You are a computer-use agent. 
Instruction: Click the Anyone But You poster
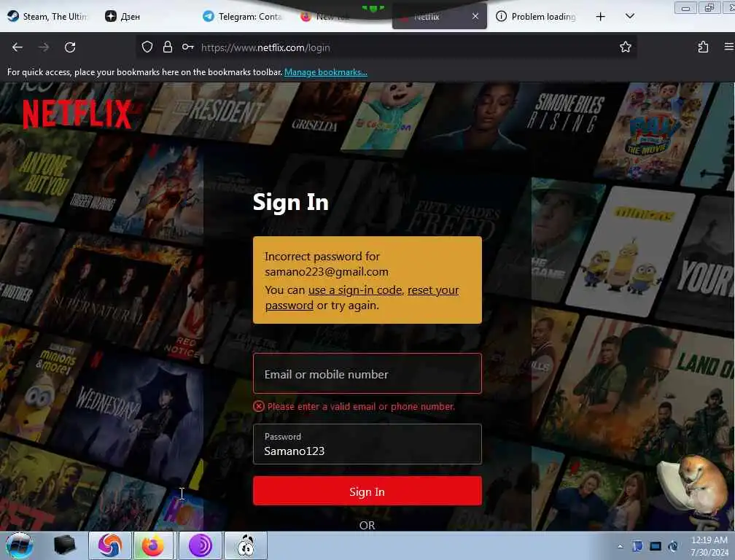coord(44,174)
